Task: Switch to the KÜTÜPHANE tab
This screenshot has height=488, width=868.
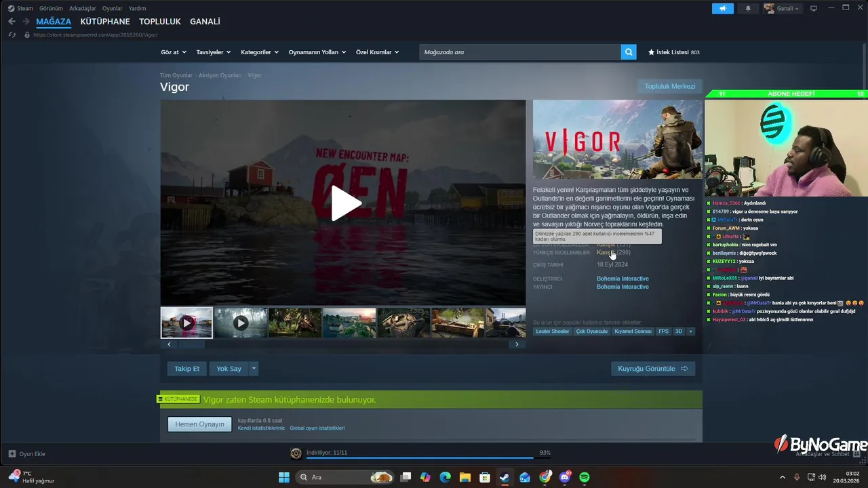Action: pyautogui.click(x=105, y=22)
